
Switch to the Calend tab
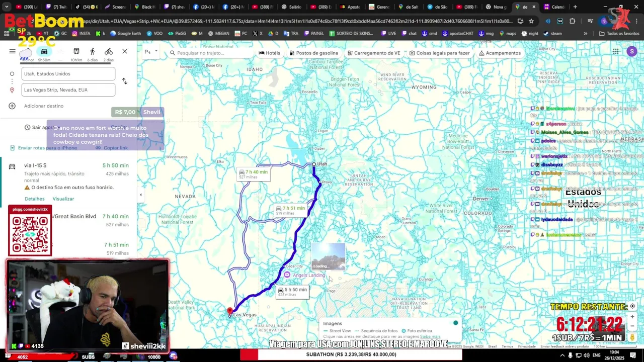[x=554, y=7]
